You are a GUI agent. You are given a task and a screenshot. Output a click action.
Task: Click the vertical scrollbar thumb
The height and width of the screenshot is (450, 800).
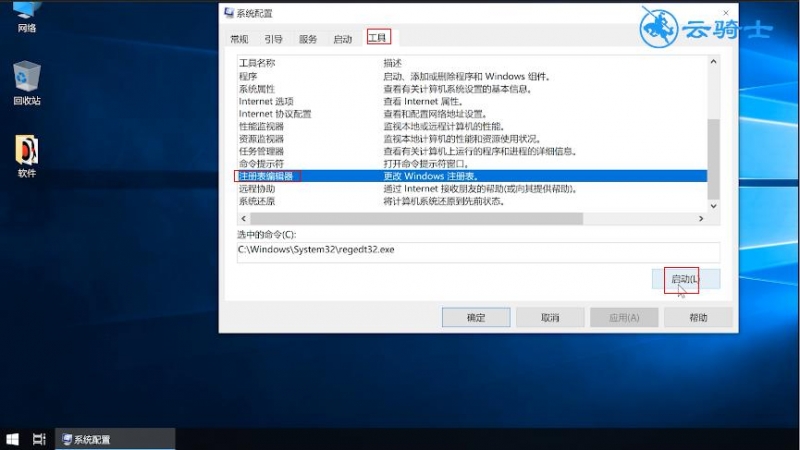[x=713, y=159]
